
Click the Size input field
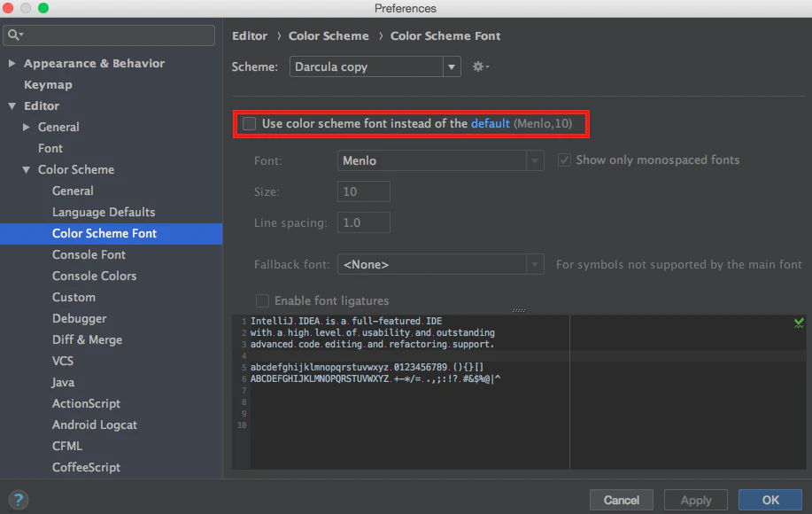pyautogui.click(x=364, y=191)
